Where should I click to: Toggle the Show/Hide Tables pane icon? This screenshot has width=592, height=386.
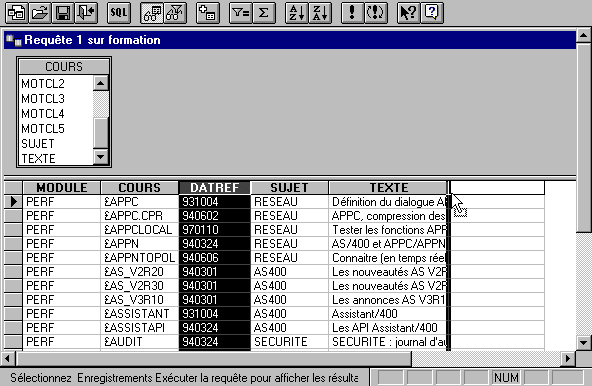coord(151,12)
